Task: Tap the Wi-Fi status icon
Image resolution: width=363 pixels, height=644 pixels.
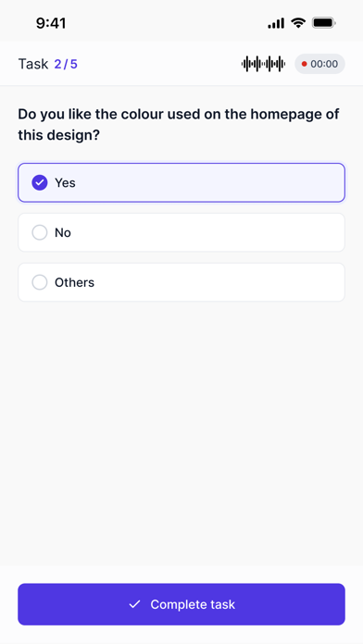Action: coord(297,23)
